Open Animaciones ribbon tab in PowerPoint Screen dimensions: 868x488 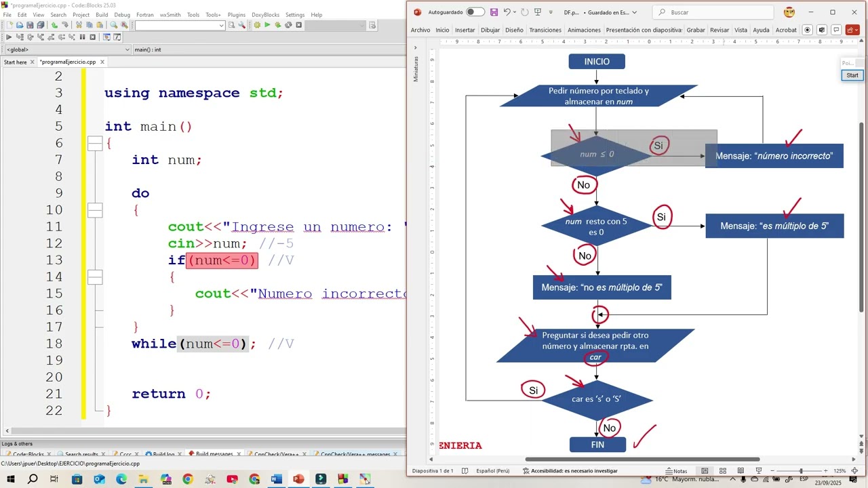pos(584,30)
